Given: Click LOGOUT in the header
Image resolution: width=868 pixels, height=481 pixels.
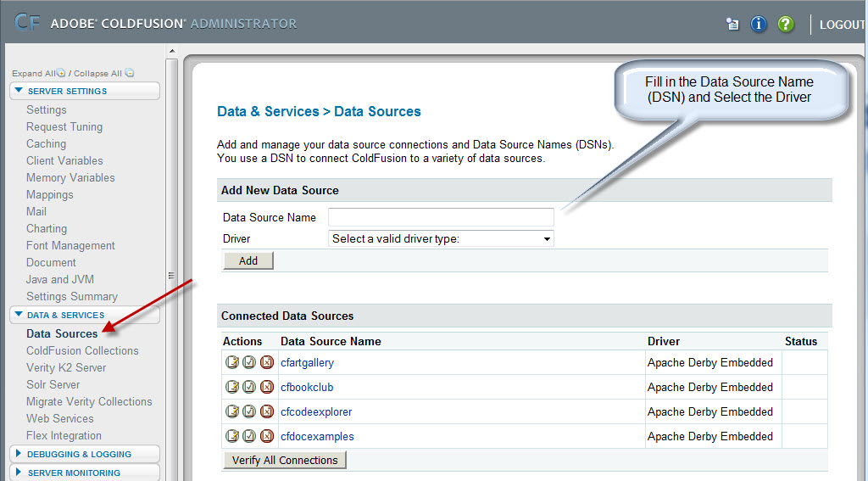Looking at the screenshot, I should pyautogui.click(x=842, y=25).
